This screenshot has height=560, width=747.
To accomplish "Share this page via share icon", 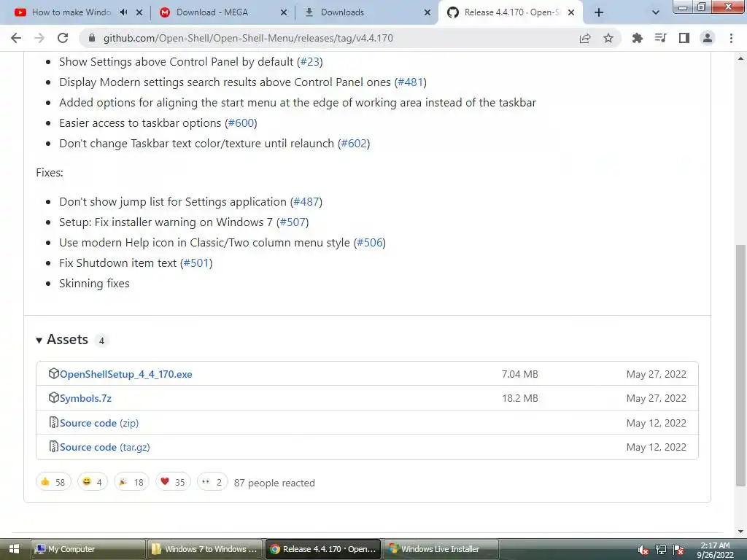I will [x=585, y=38].
